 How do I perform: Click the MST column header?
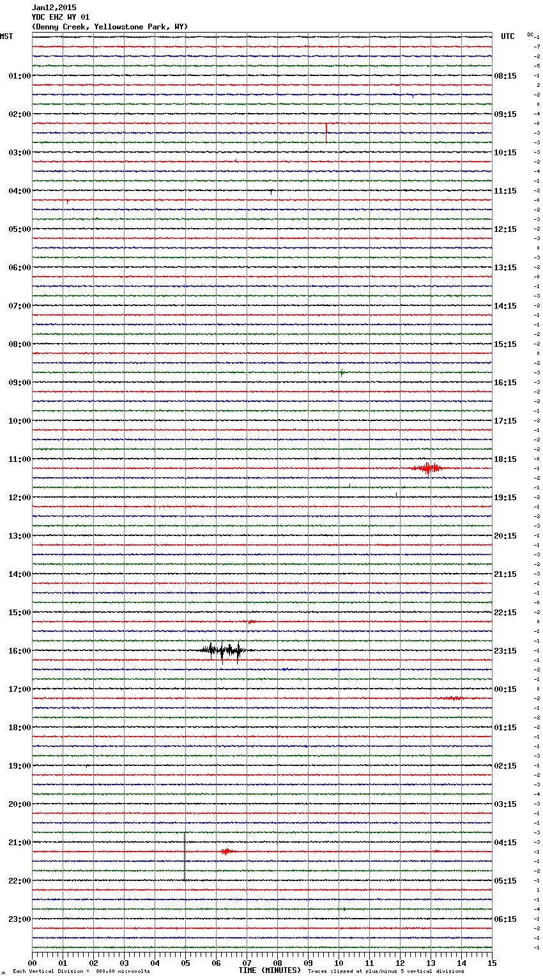point(6,36)
